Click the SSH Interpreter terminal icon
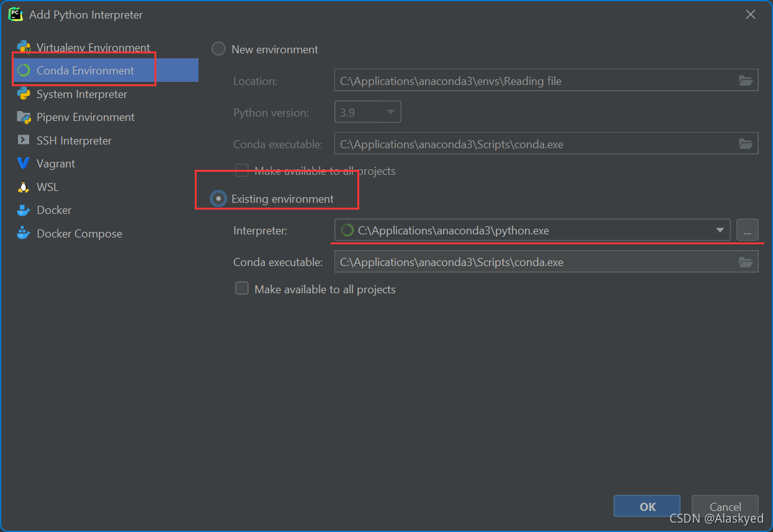The width and height of the screenshot is (773, 532). 24,140
